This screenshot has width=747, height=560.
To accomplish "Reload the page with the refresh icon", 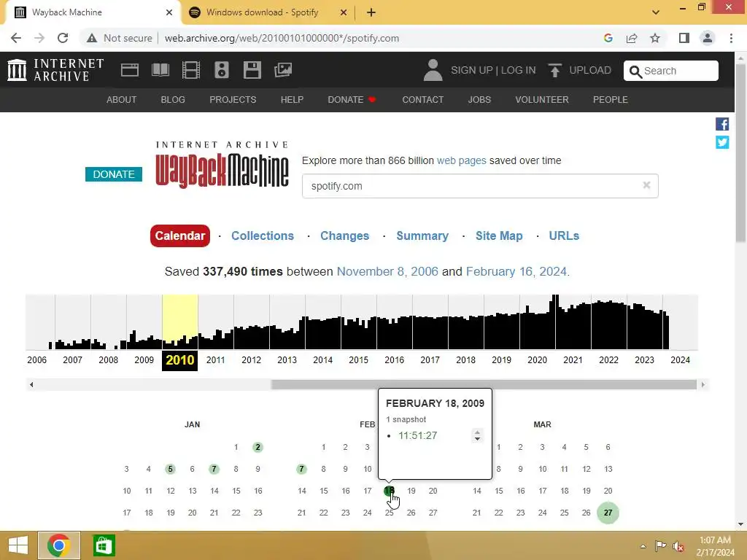I will 63,38.
